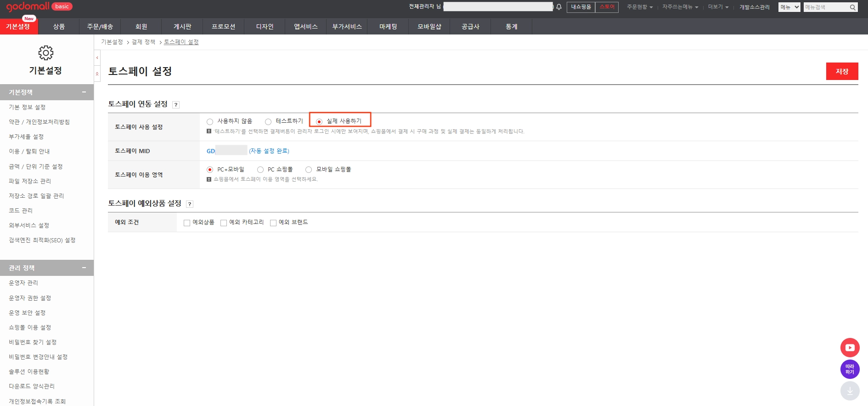Collapse the 기본정책 sidebar section
The width and height of the screenshot is (868, 406).
pyautogui.click(x=84, y=92)
